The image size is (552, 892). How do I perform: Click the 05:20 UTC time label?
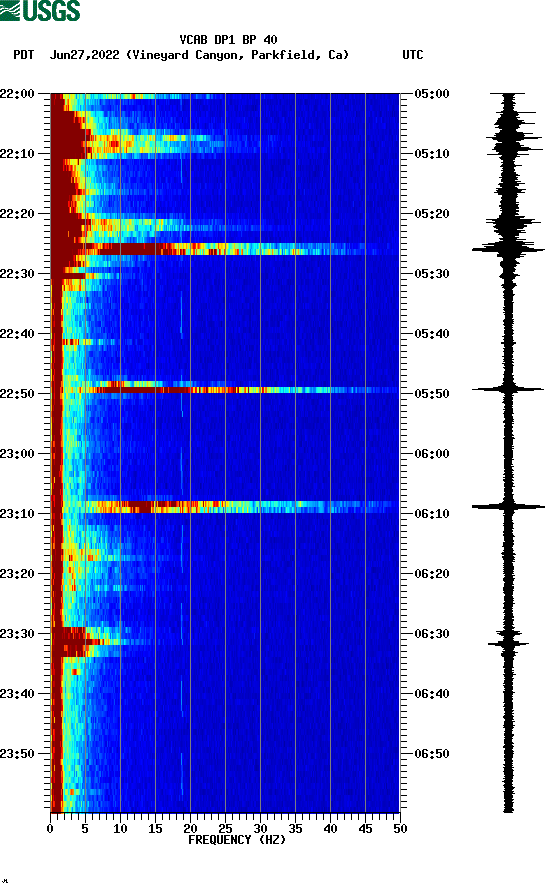[x=432, y=214]
